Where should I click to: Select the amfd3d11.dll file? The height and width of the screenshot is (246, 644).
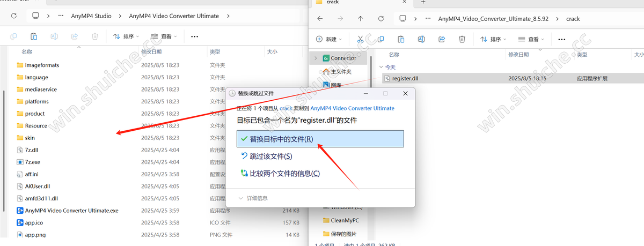tap(41, 198)
